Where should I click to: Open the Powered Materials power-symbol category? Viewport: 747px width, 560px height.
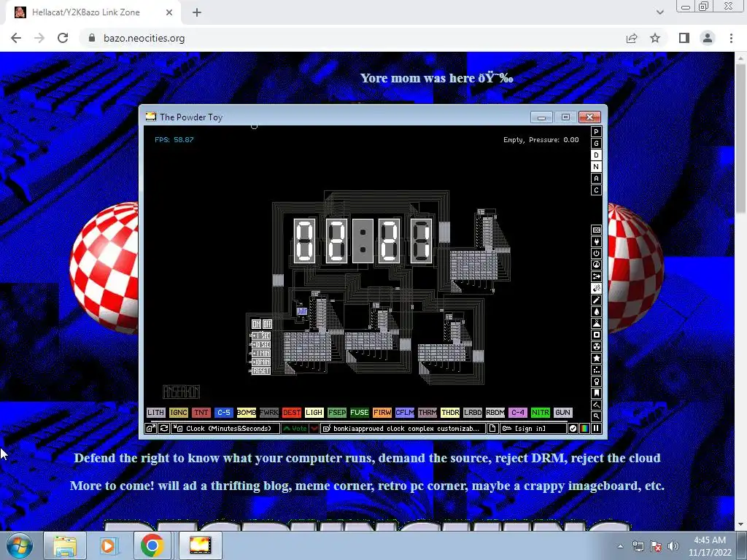click(x=596, y=253)
